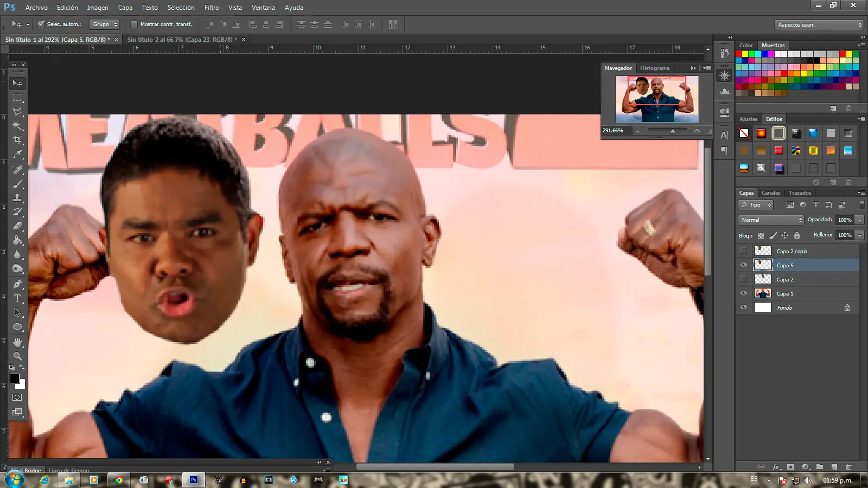Select the Brush tool
This screenshot has width=868, height=488.
17,184
